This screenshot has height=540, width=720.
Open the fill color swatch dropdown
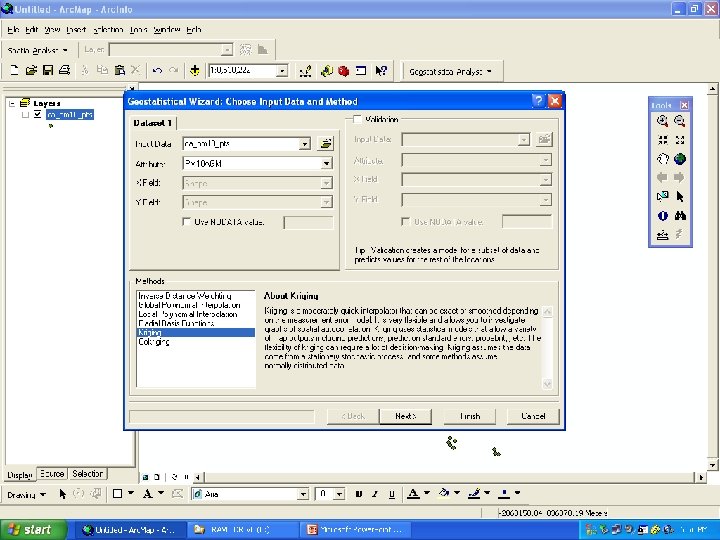coord(457,494)
